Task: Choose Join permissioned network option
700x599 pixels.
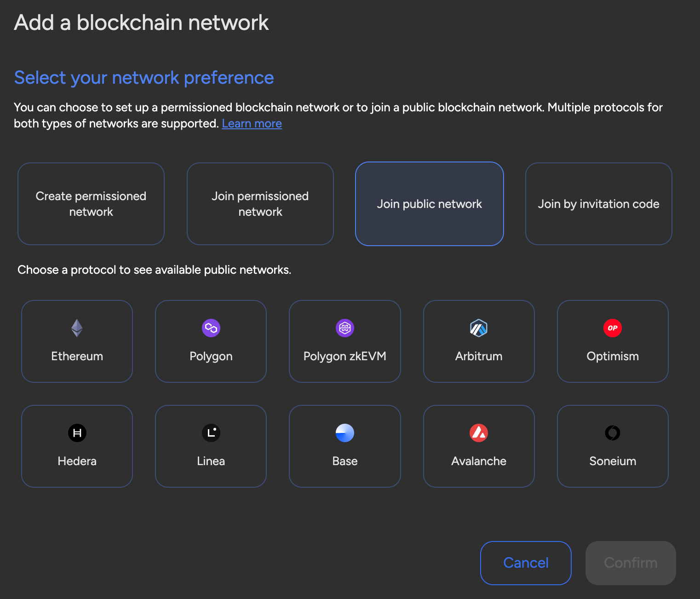Action: click(260, 204)
